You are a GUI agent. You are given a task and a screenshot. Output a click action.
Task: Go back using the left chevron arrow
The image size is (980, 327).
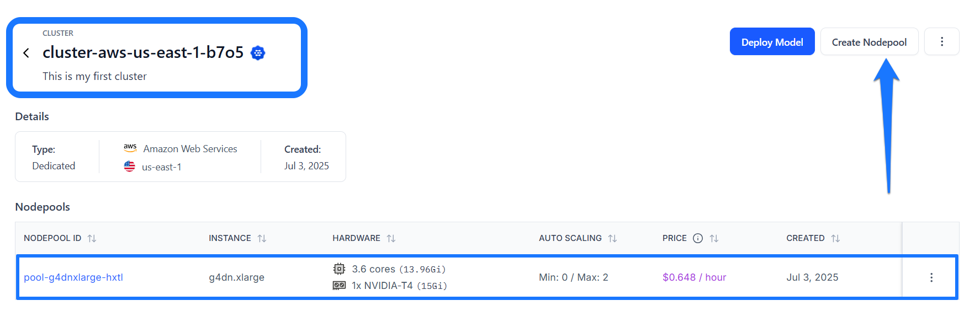26,53
